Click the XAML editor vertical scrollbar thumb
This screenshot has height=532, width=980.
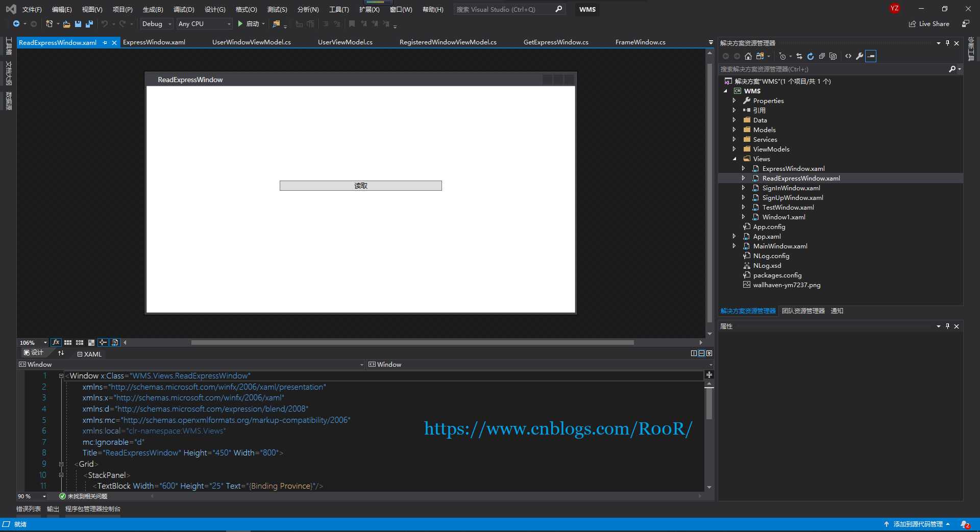click(709, 403)
